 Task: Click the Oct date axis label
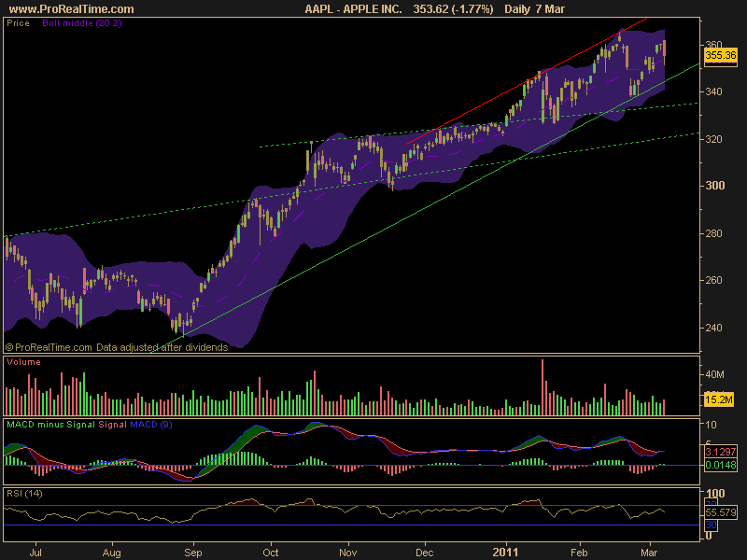[x=271, y=553]
